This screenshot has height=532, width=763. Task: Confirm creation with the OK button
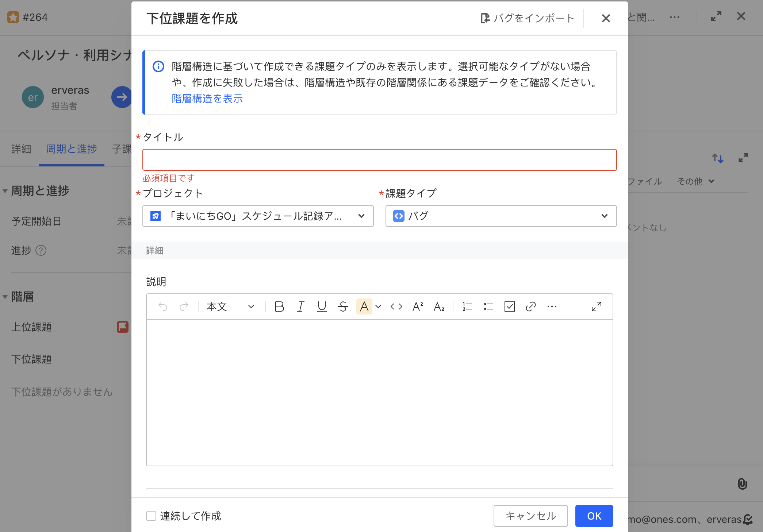pyautogui.click(x=594, y=516)
